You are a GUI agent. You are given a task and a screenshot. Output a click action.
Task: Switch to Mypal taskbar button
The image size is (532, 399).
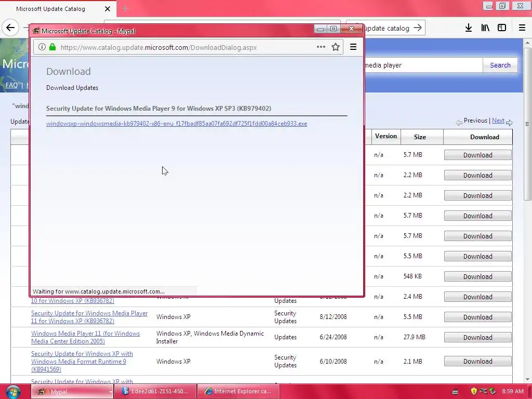[x=72, y=392]
